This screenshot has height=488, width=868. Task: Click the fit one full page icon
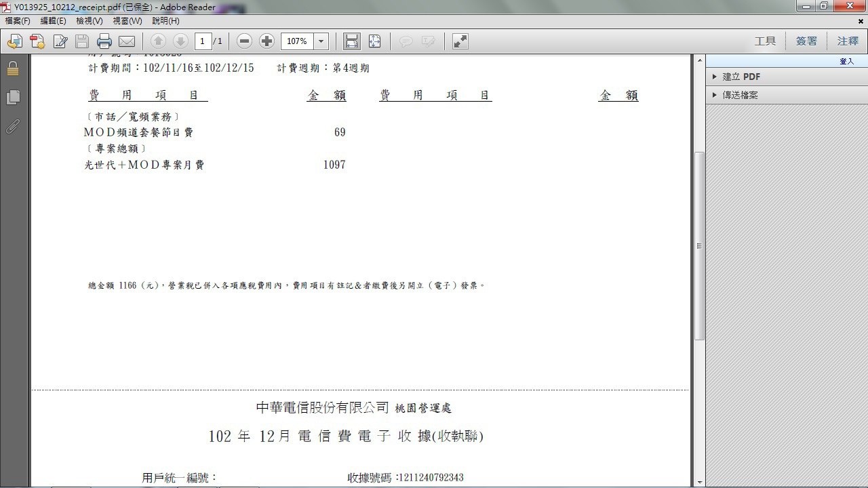(x=375, y=41)
